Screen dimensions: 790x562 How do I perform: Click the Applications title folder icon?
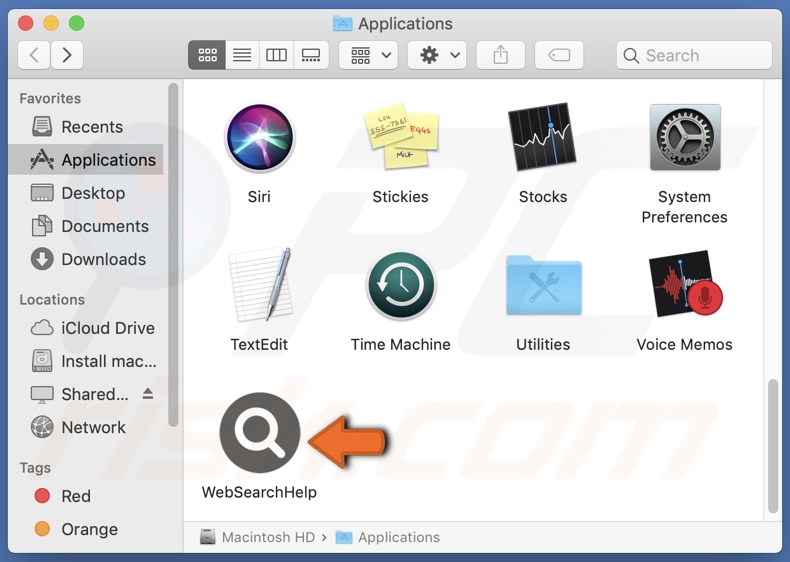[x=343, y=23]
